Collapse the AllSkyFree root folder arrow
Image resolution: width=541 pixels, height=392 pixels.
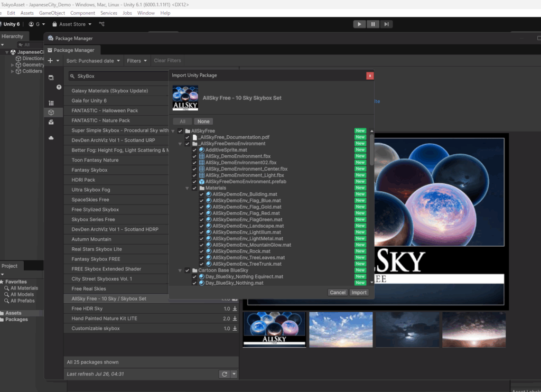pyautogui.click(x=173, y=131)
